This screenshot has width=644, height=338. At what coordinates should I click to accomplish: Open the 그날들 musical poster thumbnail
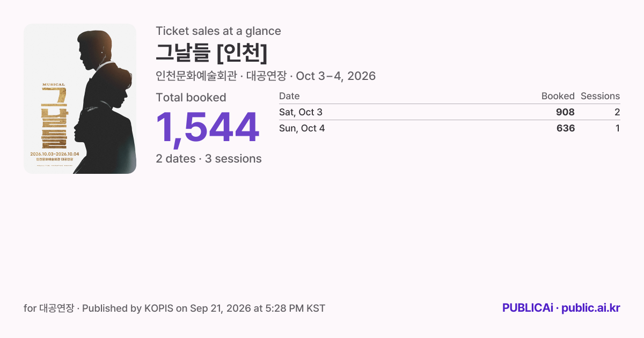point(80,99)
